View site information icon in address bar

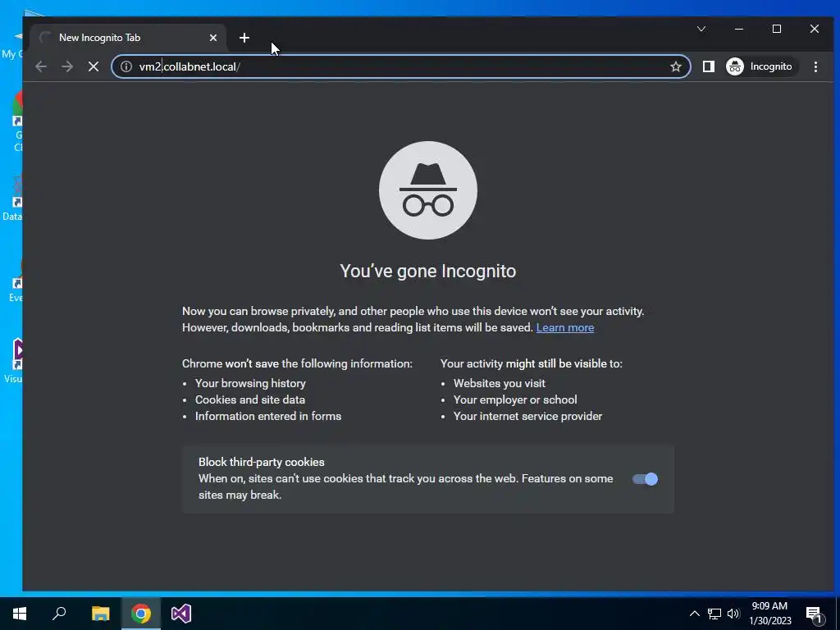[x=126, y=66]
